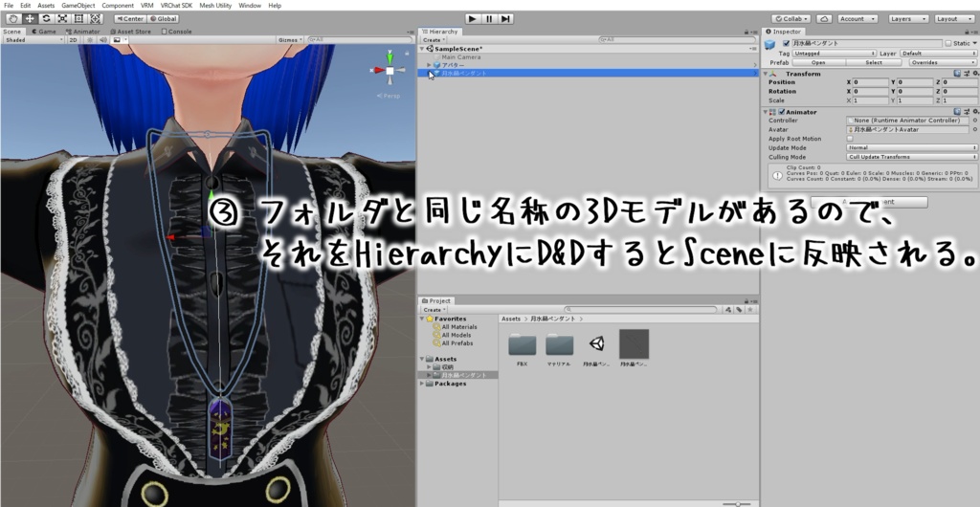Image resolution: width=980 pixels, height=507 pixels.
Task: Open the FBX folder
Action: [x=523, y=349]
